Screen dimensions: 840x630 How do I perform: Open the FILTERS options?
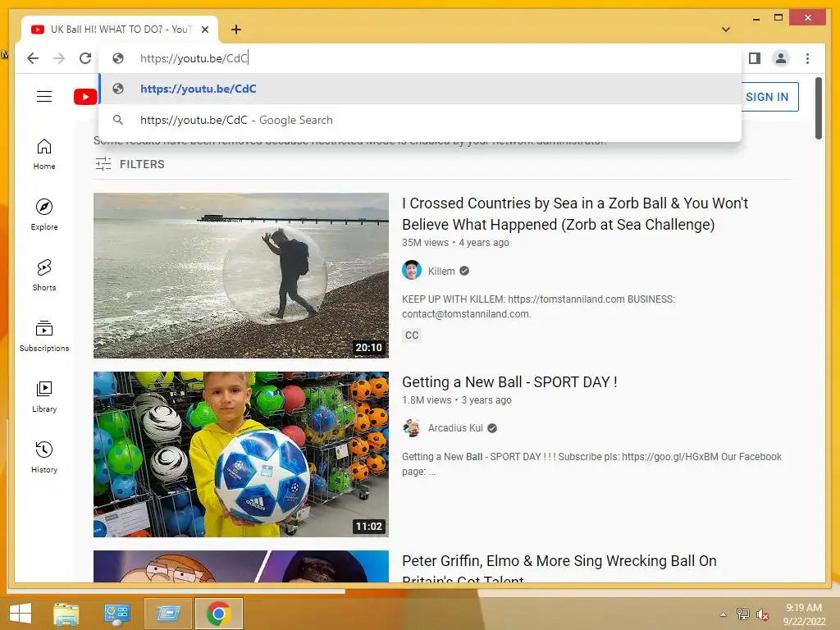coord(130,164)
